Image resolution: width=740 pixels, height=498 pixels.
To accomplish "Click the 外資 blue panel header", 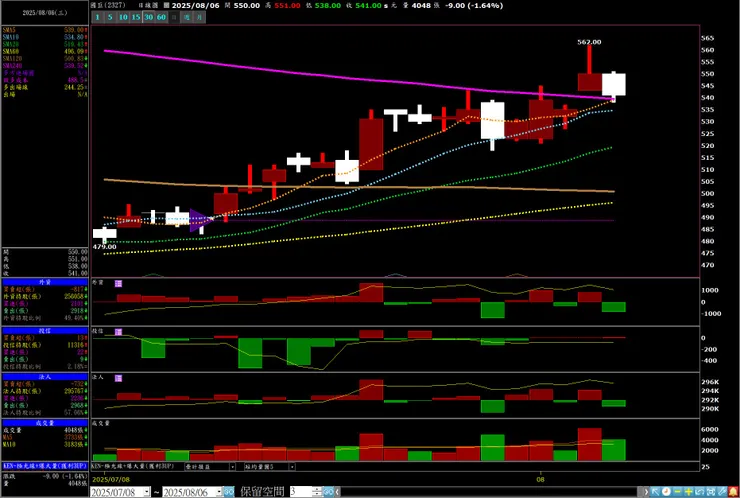I will pyautogui.click(x=45, y=282).
